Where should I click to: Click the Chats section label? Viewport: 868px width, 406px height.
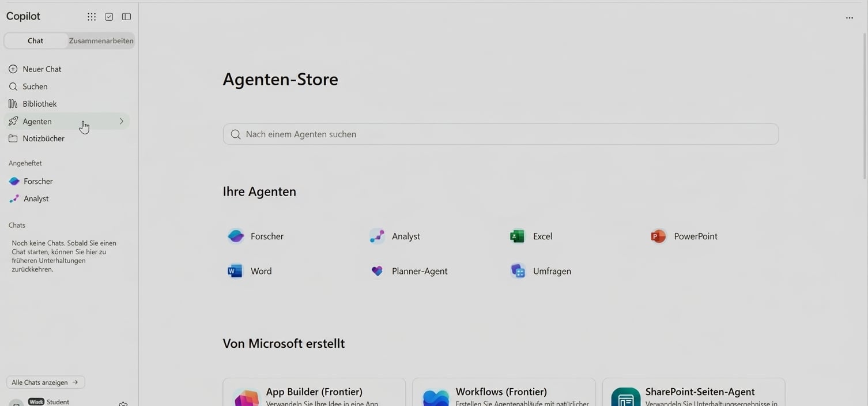[x=17, y=225]
